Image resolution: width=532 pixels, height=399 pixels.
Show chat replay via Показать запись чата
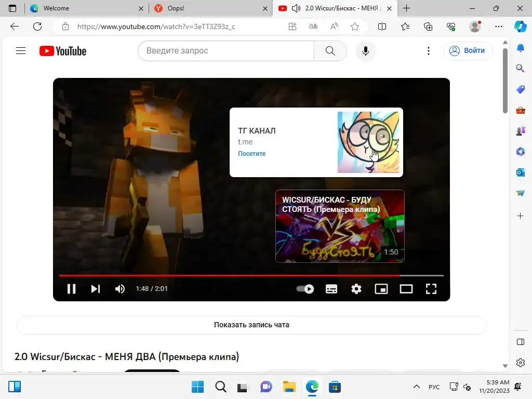pos(251,325)
